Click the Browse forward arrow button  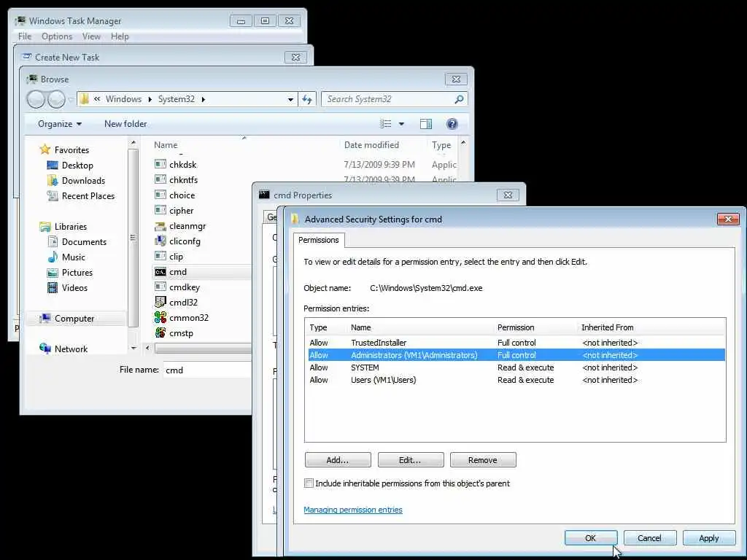click(56, 99)
